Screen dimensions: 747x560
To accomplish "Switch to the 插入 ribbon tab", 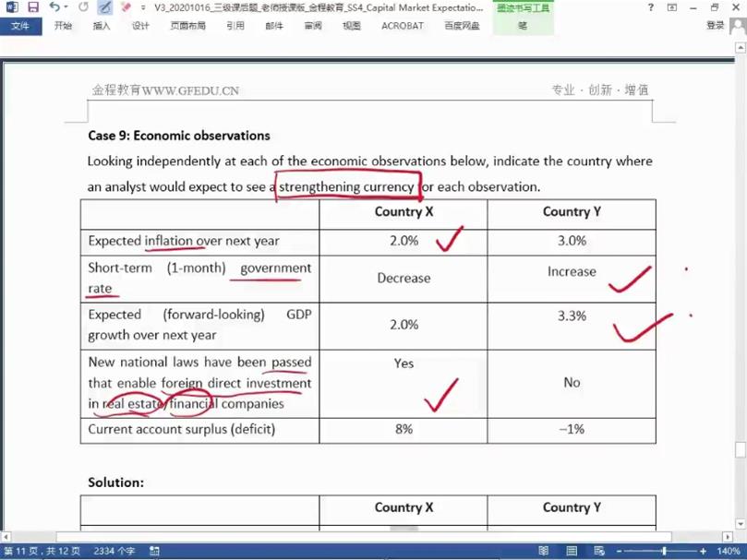I will [x=101, y=26].
